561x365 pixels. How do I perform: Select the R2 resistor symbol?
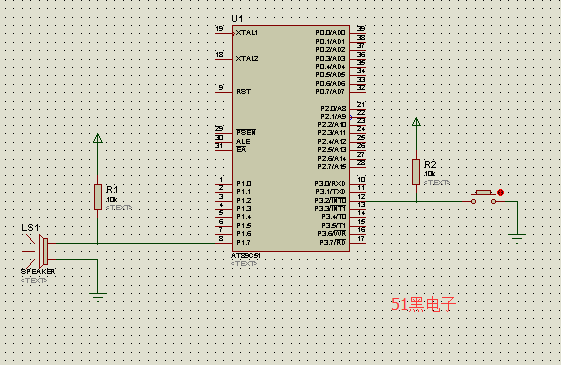coord(416,172)
